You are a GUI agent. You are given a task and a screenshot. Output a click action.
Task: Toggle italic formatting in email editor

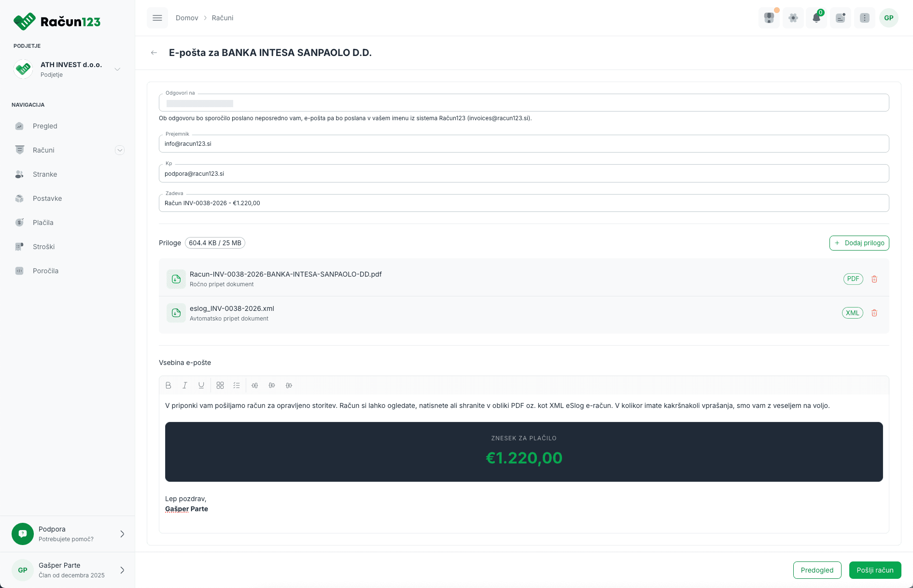(184, 385)
